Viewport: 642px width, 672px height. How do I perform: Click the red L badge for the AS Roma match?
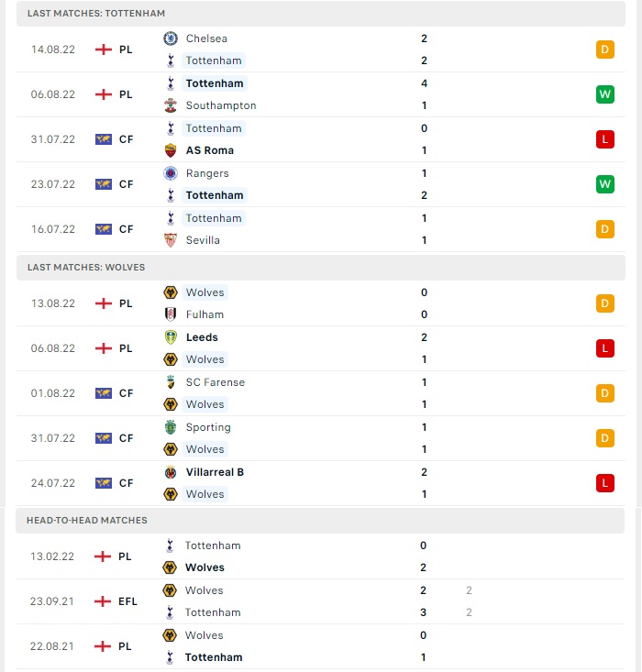point(605,139)
